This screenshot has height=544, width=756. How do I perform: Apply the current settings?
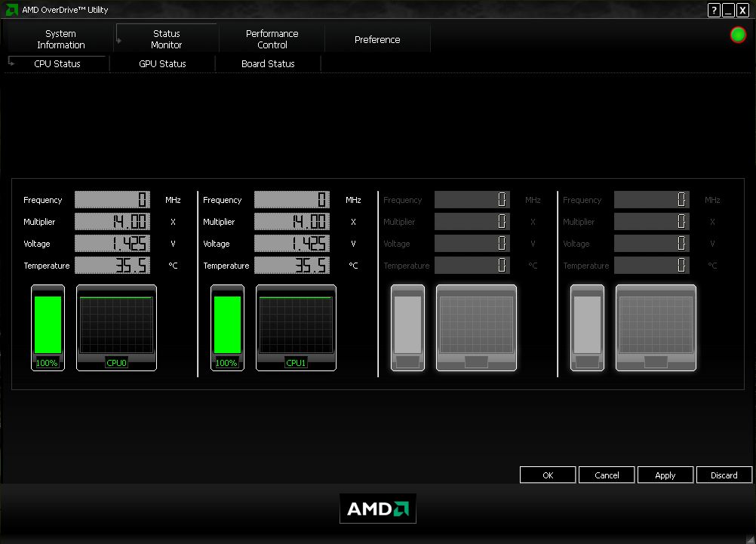(665, 475)
